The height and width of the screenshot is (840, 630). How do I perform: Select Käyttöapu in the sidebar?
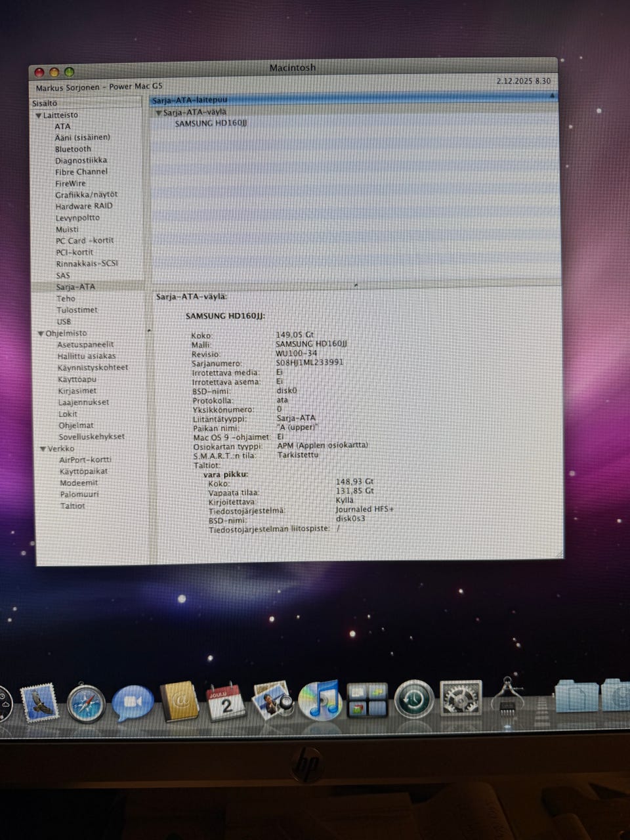click(x=77, y=379)
